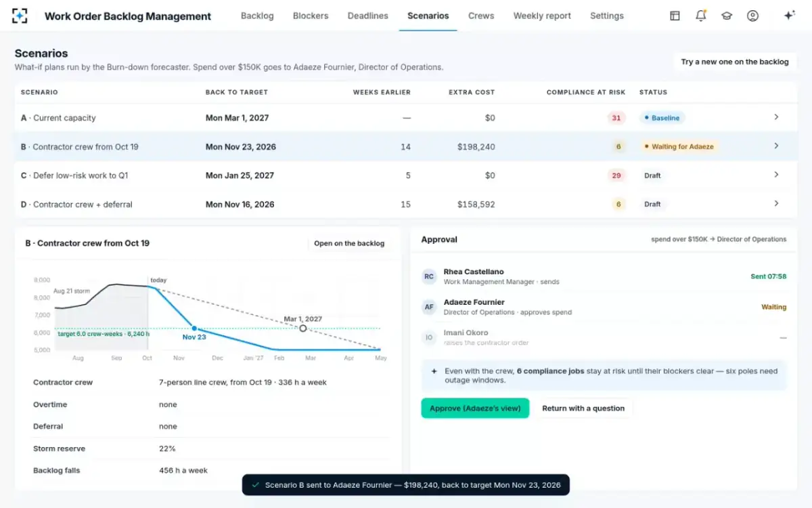Expand scenario B Contractor crew chevron
812x508 pixels.
[x=776, y=146]
